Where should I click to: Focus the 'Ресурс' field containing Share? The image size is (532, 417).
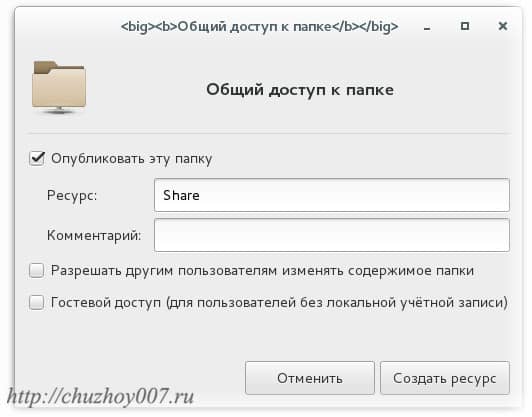(x=332, y=195)
